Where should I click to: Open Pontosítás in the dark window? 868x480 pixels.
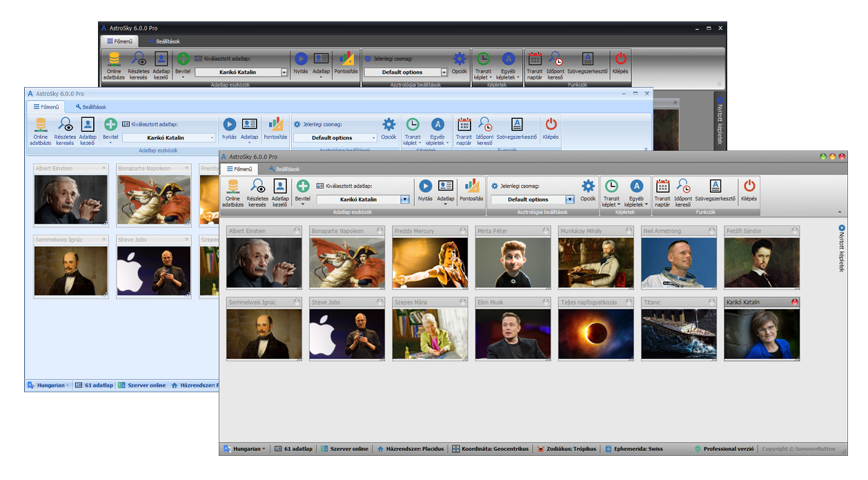click(x=346, y=64)
